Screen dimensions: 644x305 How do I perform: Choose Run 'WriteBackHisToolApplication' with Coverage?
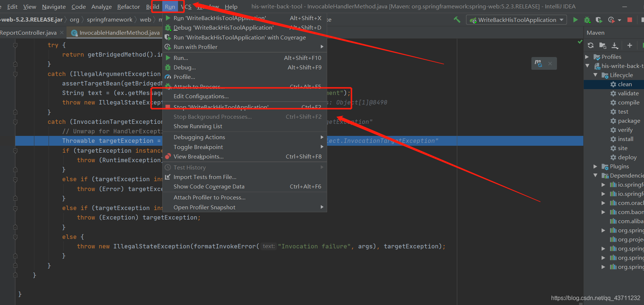click(245, 37)
